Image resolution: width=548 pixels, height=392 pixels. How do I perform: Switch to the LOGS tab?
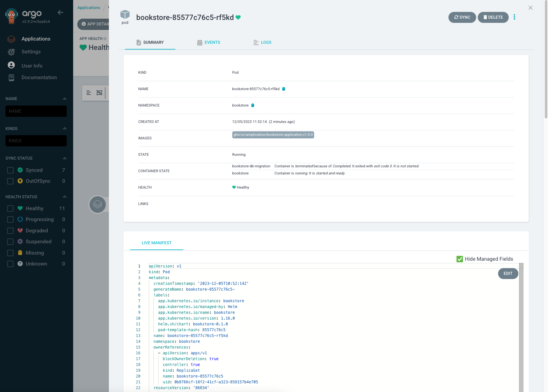click(262, 42)
